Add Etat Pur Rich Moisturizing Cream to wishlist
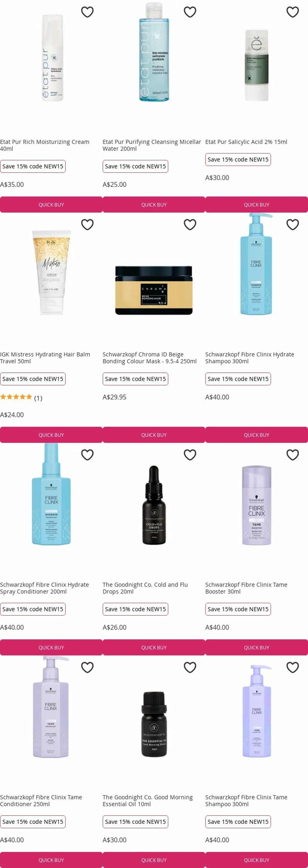Viewport: 308px width, 868px height. [88, 12]
